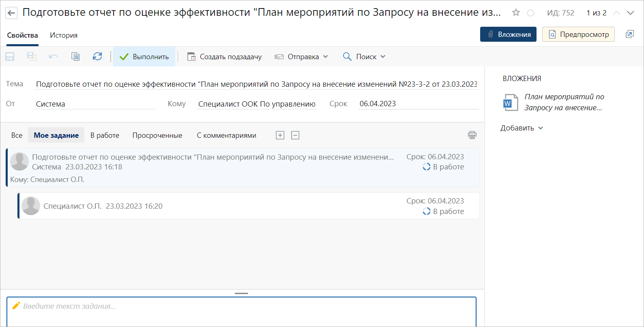Click the back arrow icon
Viewport: 644px width, 327px height.
11,13
